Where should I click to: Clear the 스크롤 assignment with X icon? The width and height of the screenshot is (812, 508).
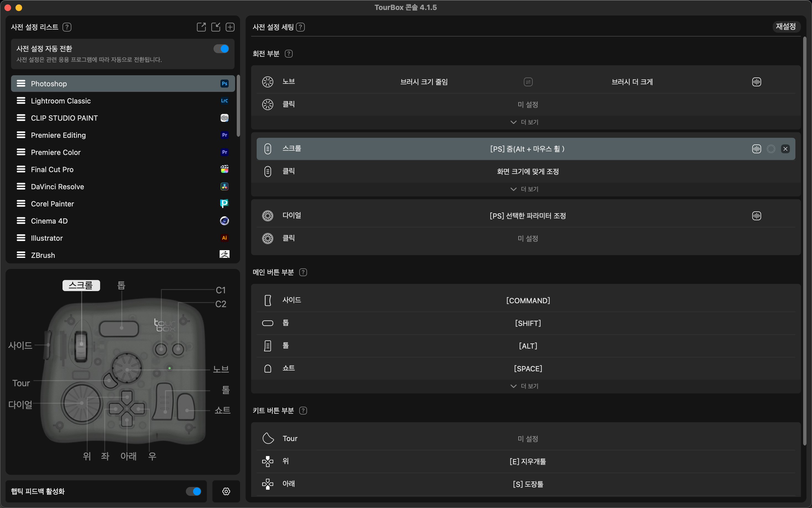[785, 149]
